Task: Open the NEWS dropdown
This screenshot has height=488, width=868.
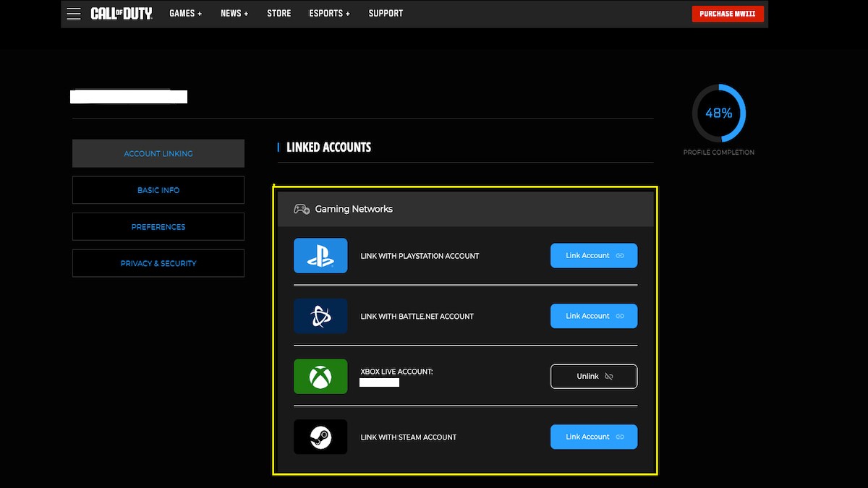Action: [x=234, y=13]
